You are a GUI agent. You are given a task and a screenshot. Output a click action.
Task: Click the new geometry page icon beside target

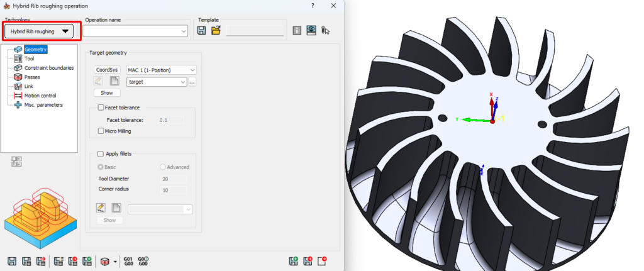[x=114, y=81]
